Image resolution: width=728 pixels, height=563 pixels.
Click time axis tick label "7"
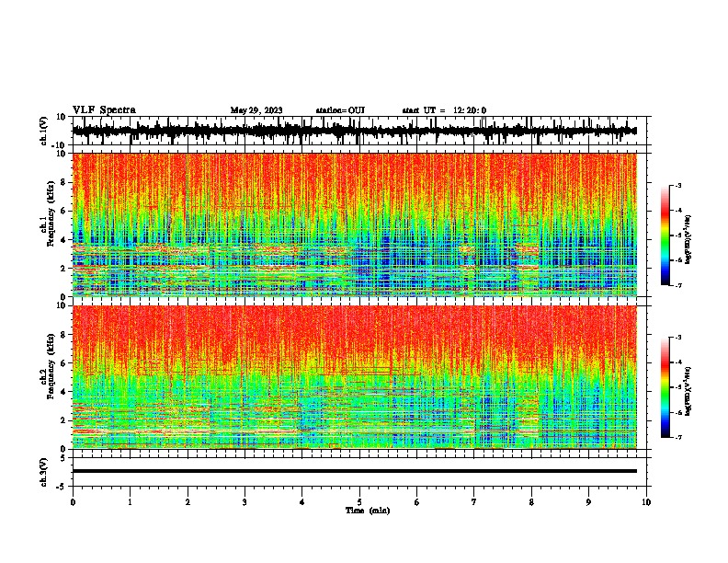tap(474, 502)
